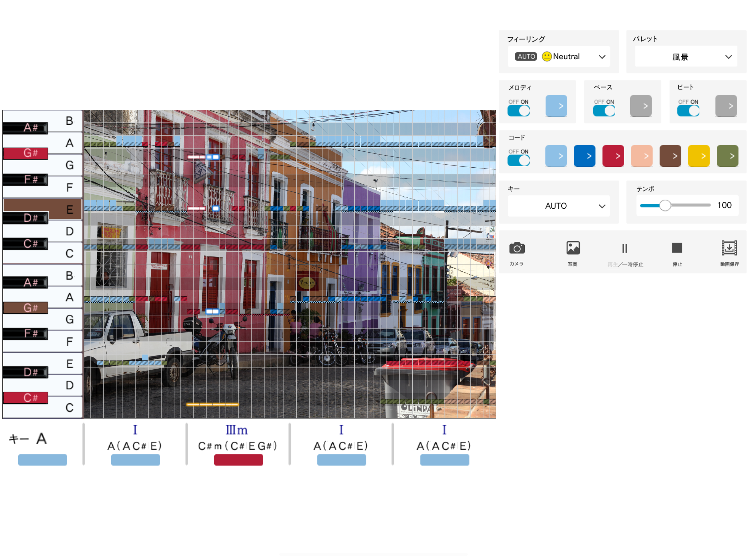Toggle the ビート (beat) switch
This screenshot has width=747, height=560.
(688, 111)
